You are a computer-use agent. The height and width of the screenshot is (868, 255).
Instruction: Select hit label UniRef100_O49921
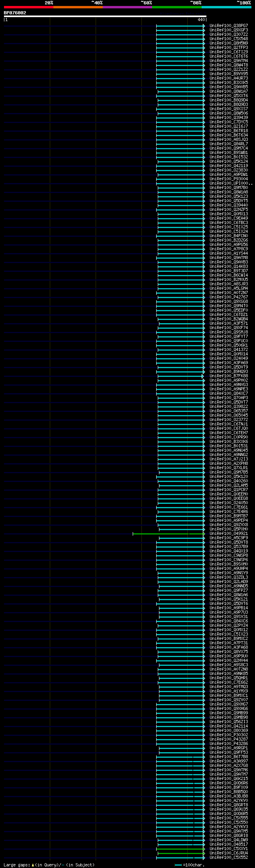pyautogui.click(x=229, y=534)
